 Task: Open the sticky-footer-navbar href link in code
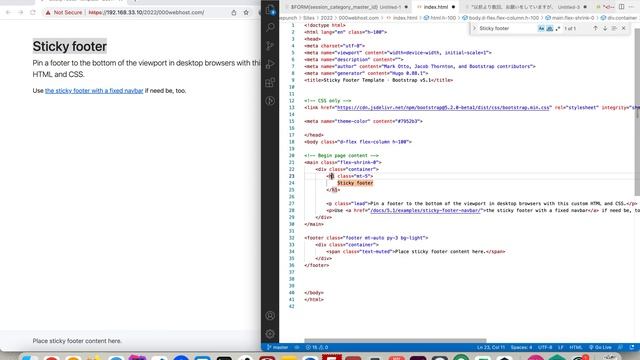tap(425, 211)
